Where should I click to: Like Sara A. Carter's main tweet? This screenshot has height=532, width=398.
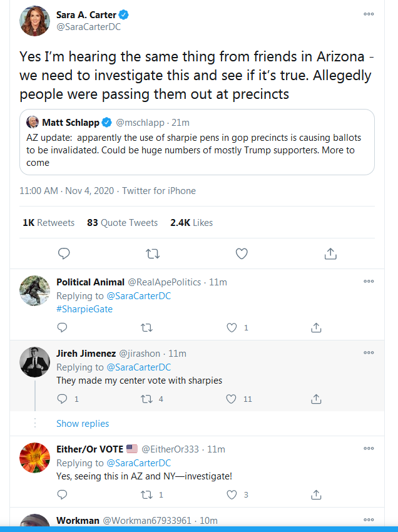click(242, 253)
